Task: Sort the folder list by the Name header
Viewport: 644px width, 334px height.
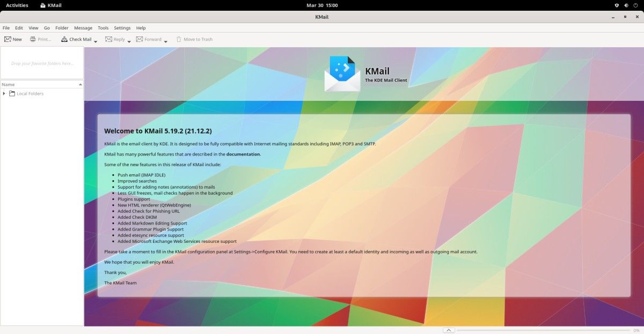Action: coord(42,84)
